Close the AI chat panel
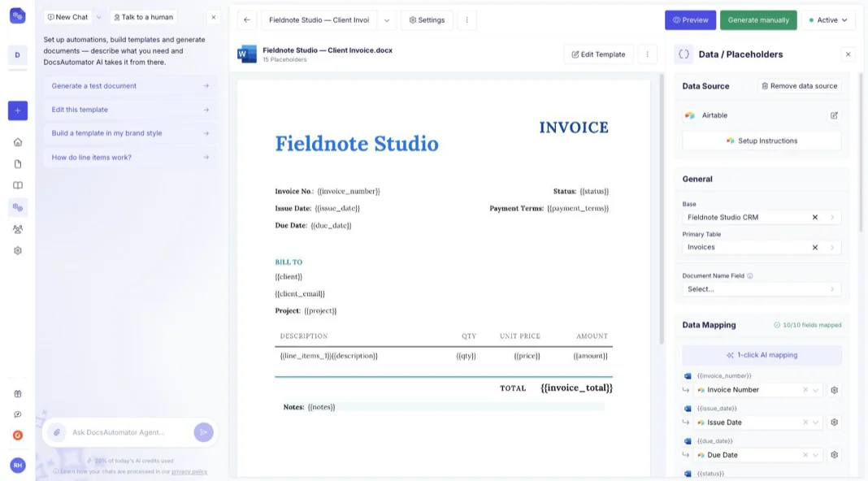Image resolution: width=868 pixels, height=481 pixels. click(x=214, y=17)
